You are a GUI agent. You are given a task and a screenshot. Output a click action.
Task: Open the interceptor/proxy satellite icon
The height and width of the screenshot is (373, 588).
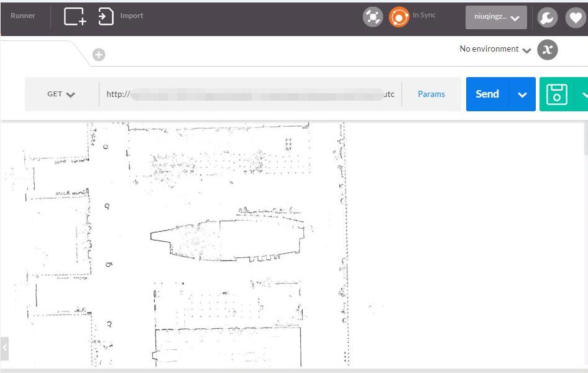(x=372, y=17)
